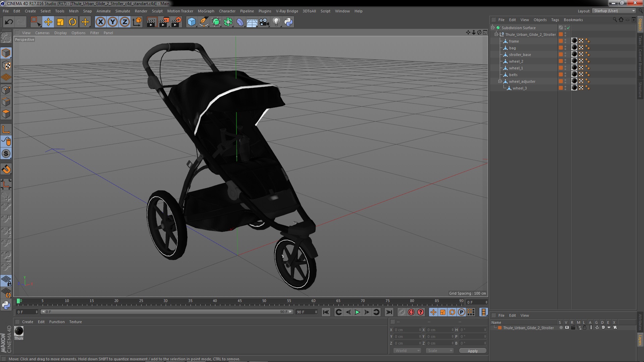Open the V-Ray Bridge menu
Image resolution: width=644 pixels, height=362 pixels.
coord(287,11)
